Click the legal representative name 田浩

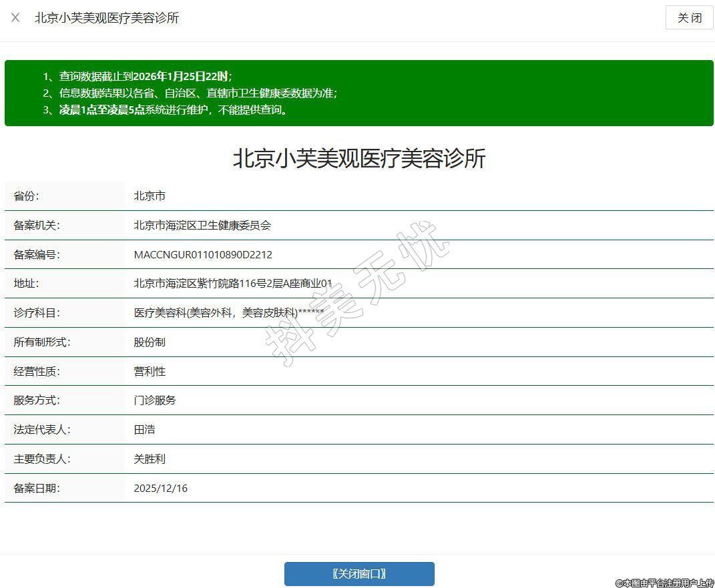144,430
